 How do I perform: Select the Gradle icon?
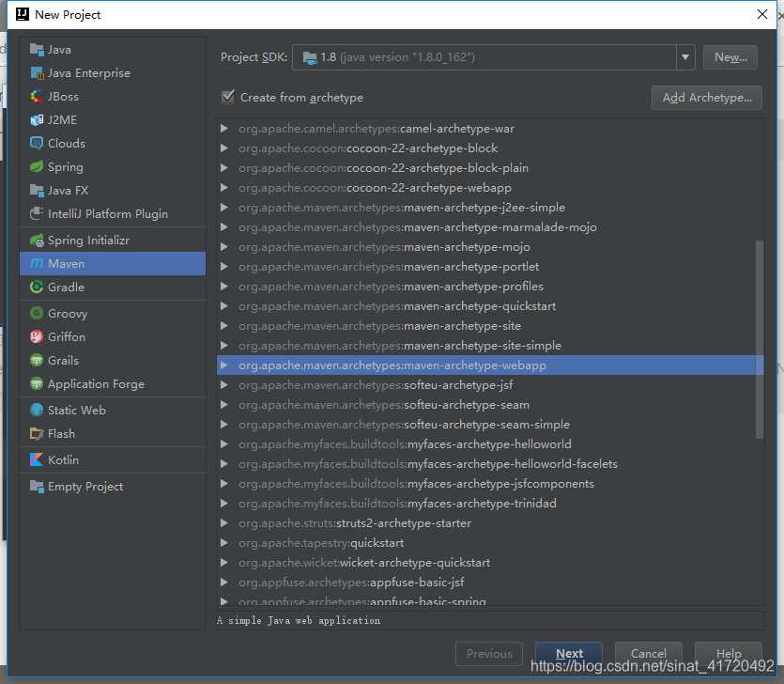[x=37, y=288]
